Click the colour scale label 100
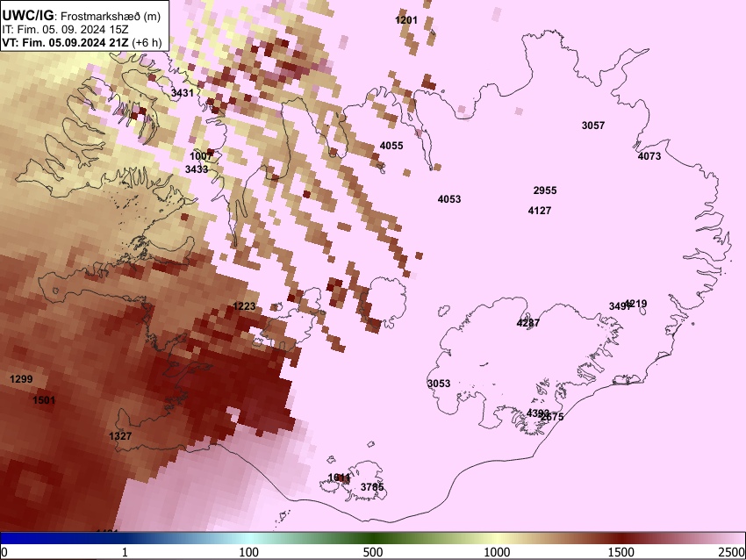 pos(249,552)
